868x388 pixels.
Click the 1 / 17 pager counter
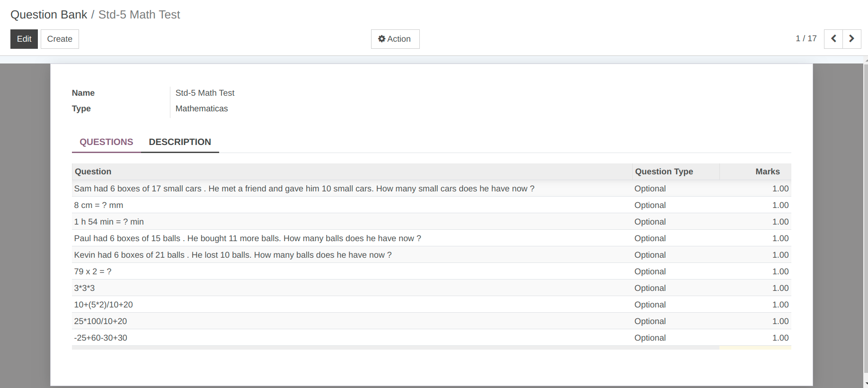[806, 39]
